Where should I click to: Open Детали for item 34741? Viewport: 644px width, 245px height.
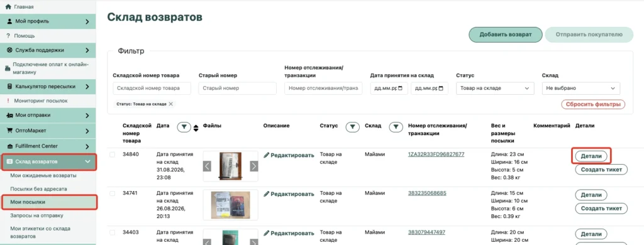click(591, 195)
